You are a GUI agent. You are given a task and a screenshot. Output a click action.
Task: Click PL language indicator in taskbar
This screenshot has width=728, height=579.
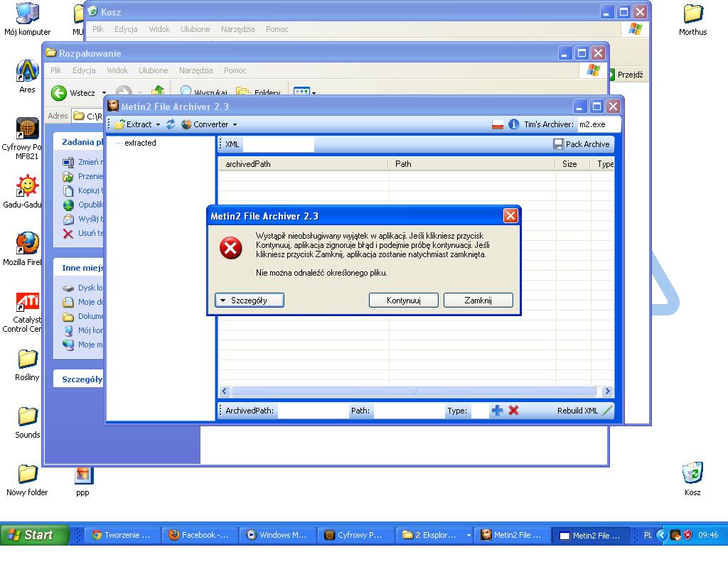(648, 535)
